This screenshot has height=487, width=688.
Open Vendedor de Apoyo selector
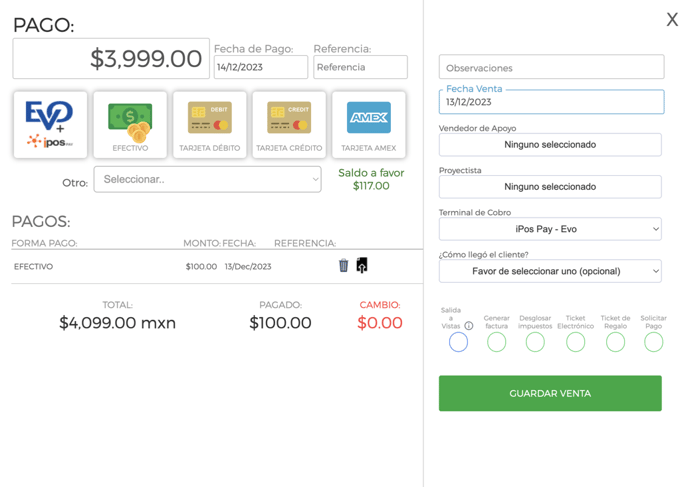pos(550,145)
